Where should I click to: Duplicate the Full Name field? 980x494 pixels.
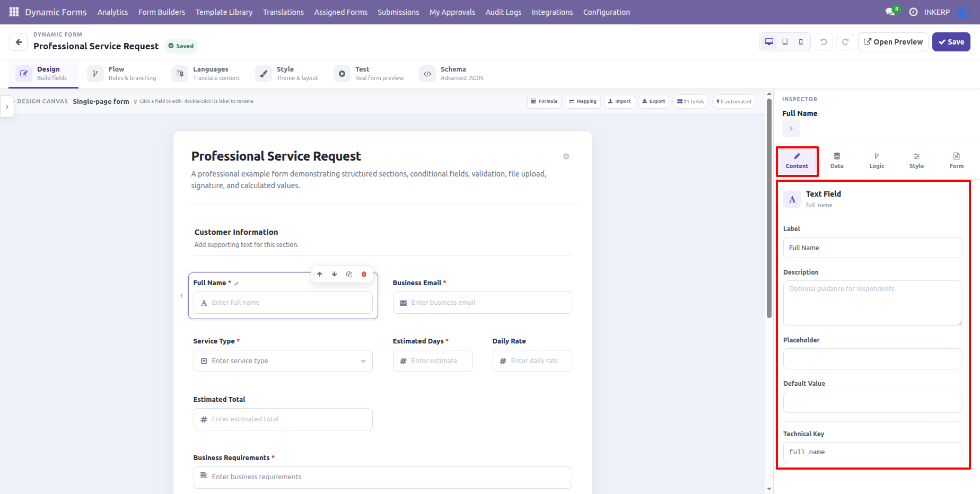tap(349, 274)
